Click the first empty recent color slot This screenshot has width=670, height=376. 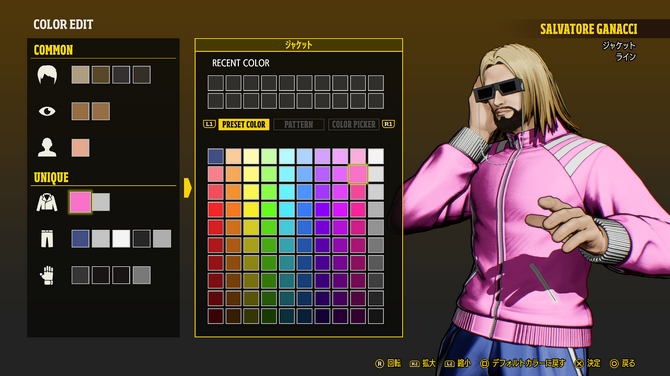click(215, 83)
